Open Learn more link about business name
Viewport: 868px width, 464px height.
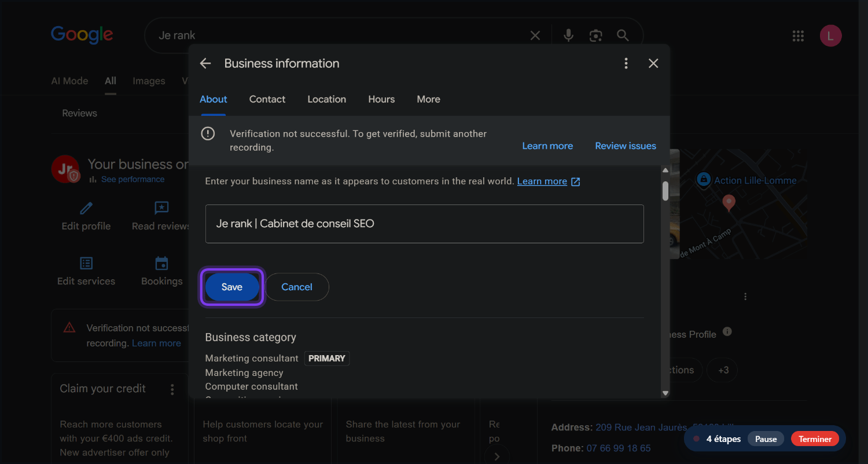coord(542,181)
